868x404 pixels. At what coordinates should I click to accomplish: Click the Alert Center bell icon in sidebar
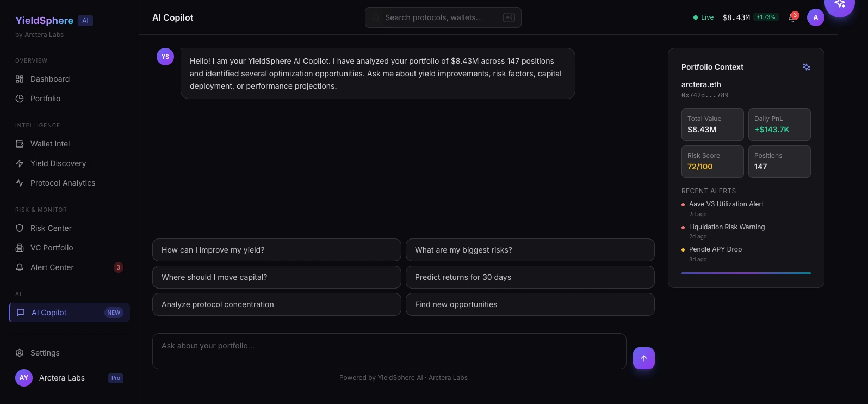click(x=20, y=267)
